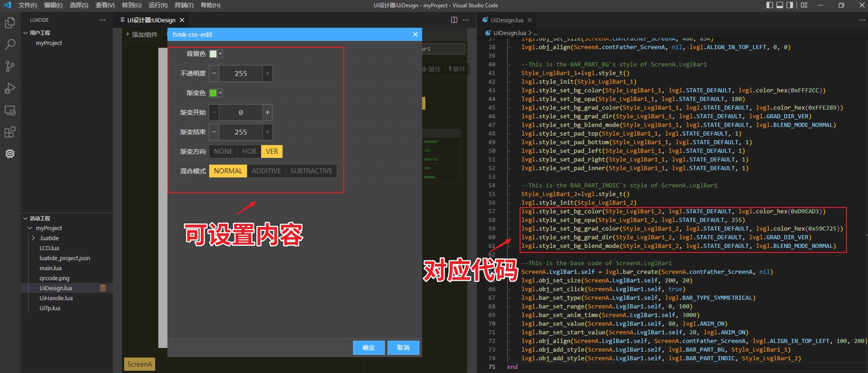This screenshot has height=373, width=868.
Task: Cancel with the 取消 button
Action: [x=403, y=348]
